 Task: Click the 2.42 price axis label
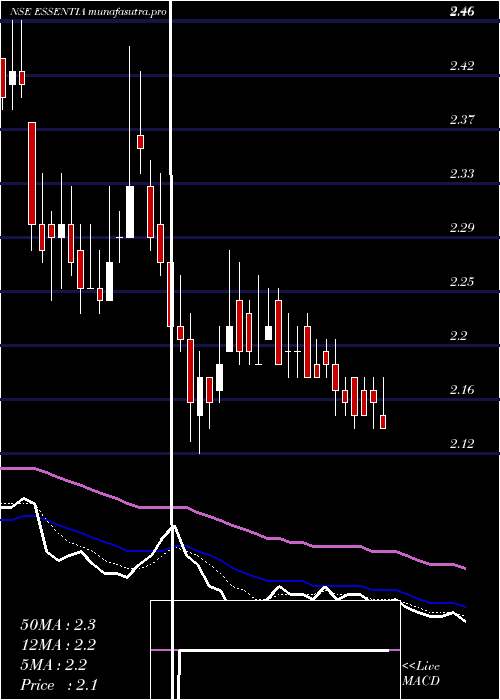[x=462, y=66]
